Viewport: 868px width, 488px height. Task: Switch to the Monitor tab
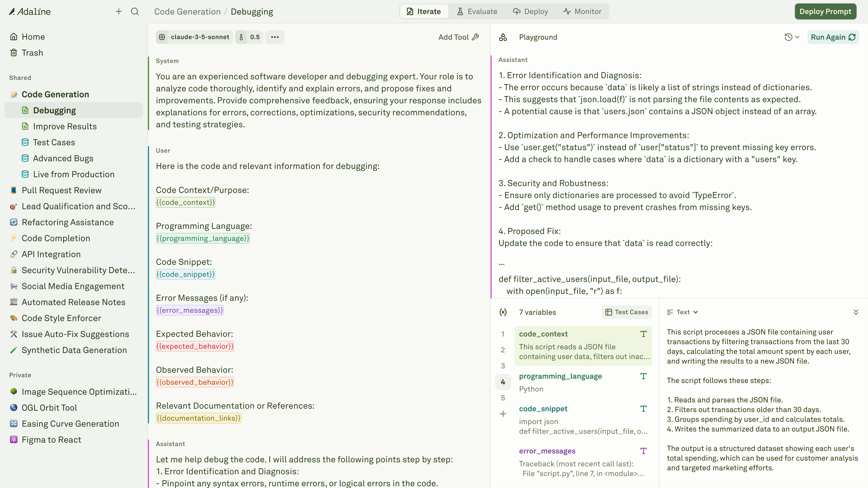[x=582, y=11]
